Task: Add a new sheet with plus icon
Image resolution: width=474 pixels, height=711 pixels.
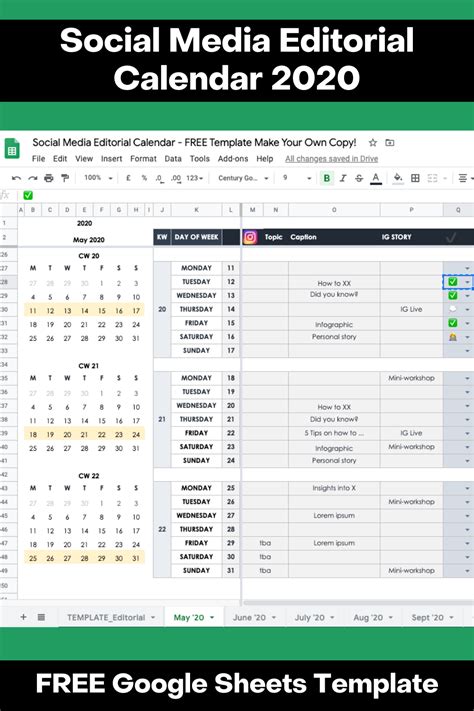Action: click(24, 617)
